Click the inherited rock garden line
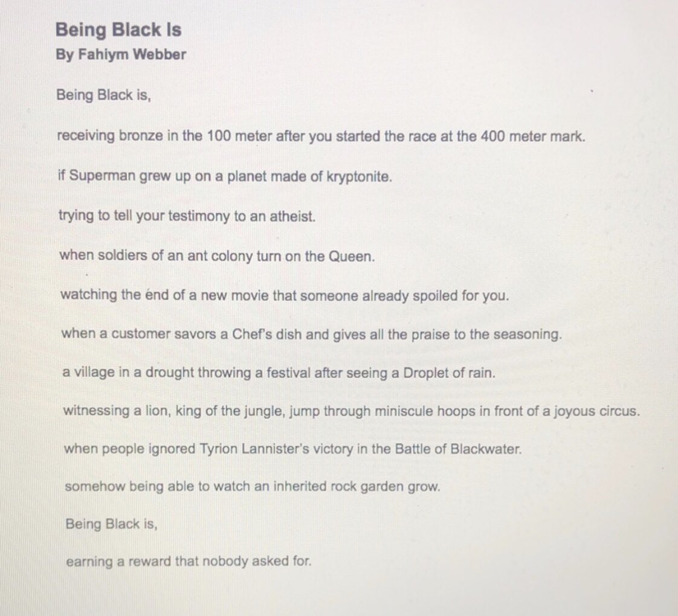This screenshot has height=616, width=678. [x=252, y=487]
